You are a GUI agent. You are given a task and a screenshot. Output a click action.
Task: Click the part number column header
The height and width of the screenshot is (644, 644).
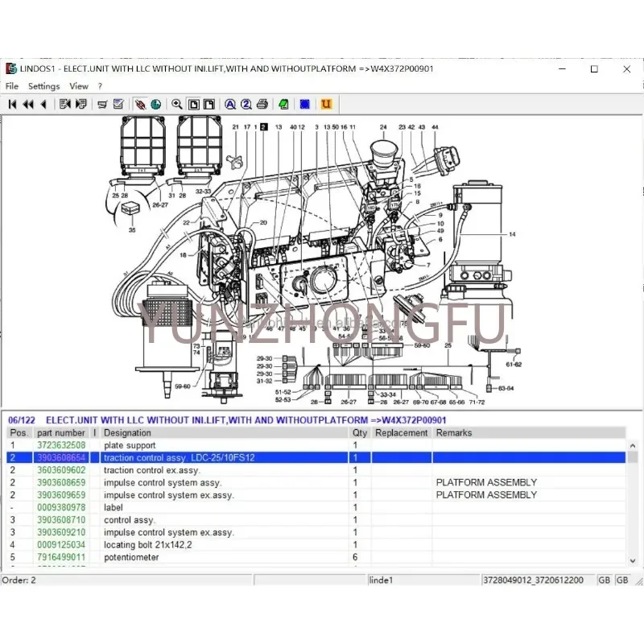coord(61,433)
